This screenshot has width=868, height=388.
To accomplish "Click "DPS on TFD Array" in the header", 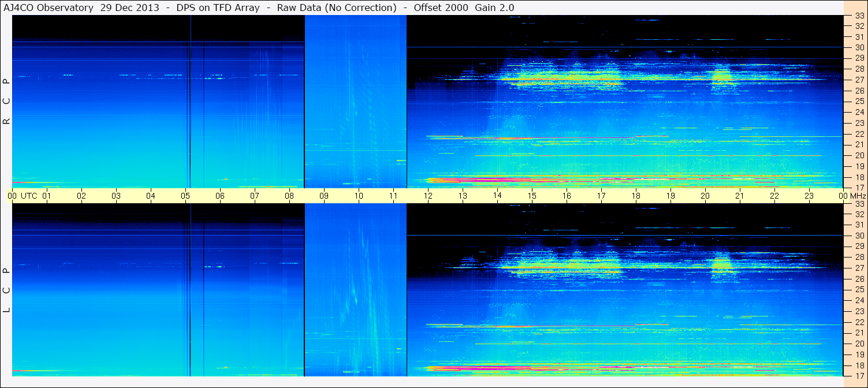I will pos(218,8).
